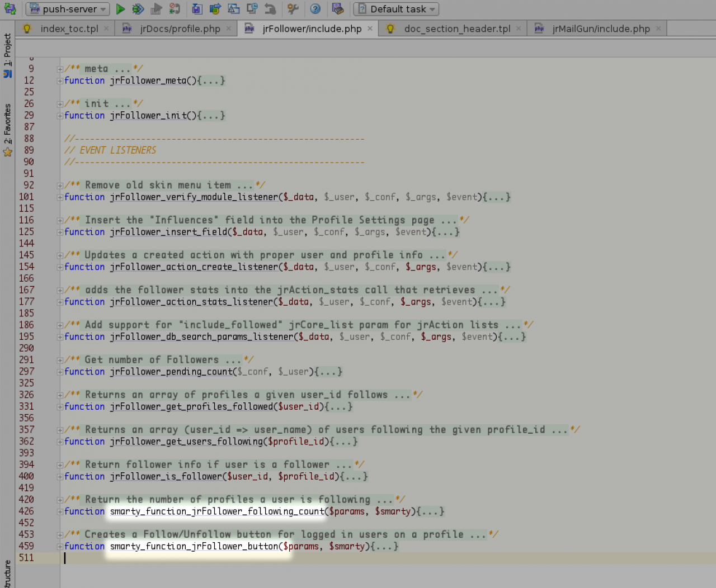Switch to the jrMailGun/include.php tab
Viewport: 716px width, 588px height.
(x=601, y=29)
